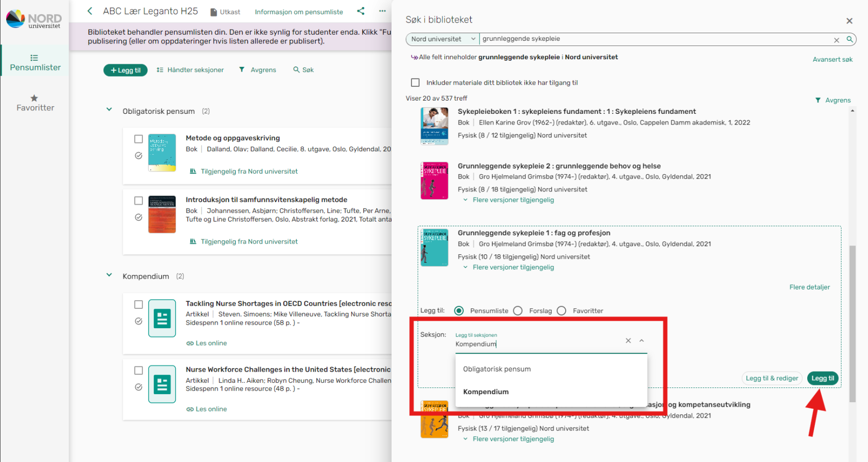The width and height of the screenshot is (868, 462).
Task: Expand Flere versjoner tilgjengelig under Grunnleggende sykepleie 2
Action: pos(509,200)
